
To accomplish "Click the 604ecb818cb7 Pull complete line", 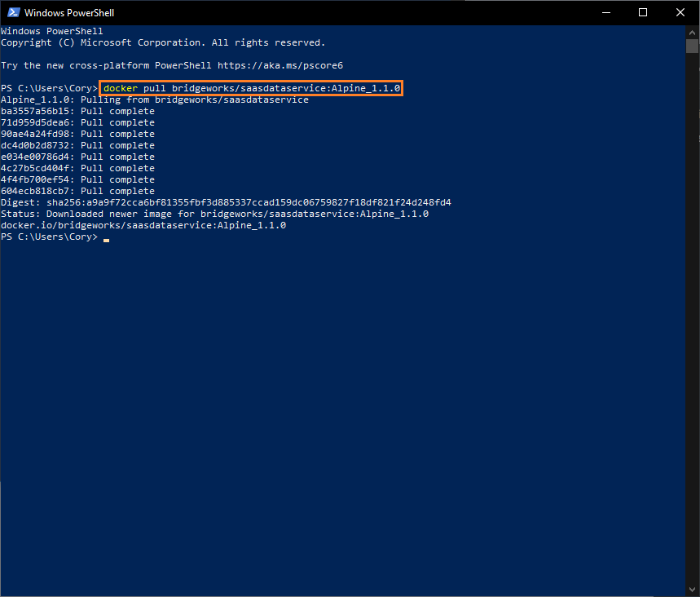I will tap(77, 191).
